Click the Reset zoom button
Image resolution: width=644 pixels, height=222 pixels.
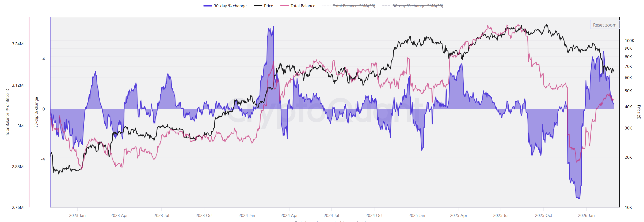coord(604,25)
